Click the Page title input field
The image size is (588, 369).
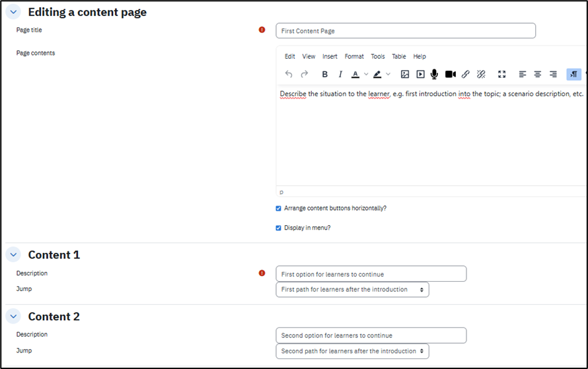tap(405, 31)
